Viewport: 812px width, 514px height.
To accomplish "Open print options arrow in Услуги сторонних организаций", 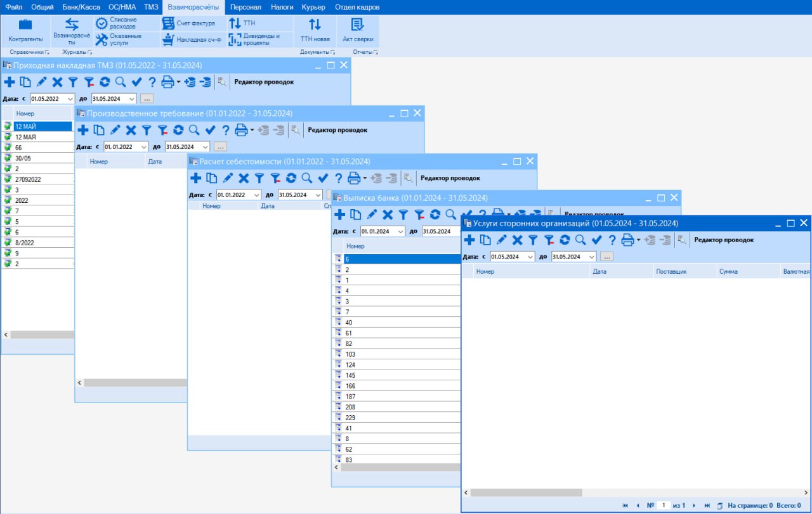I will 638,240.
